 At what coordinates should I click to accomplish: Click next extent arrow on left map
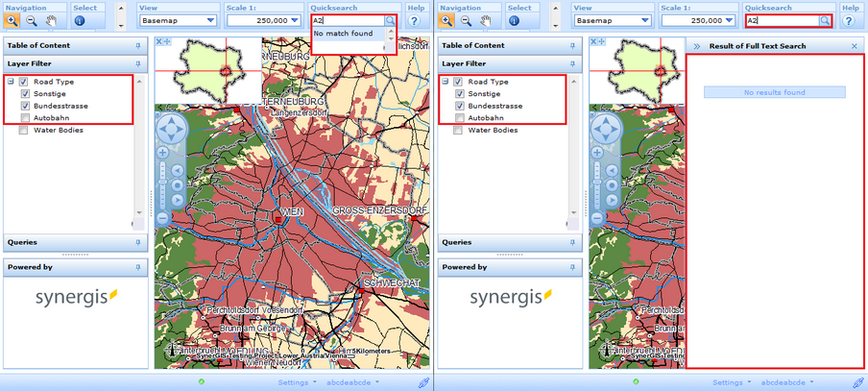[178, 200]
